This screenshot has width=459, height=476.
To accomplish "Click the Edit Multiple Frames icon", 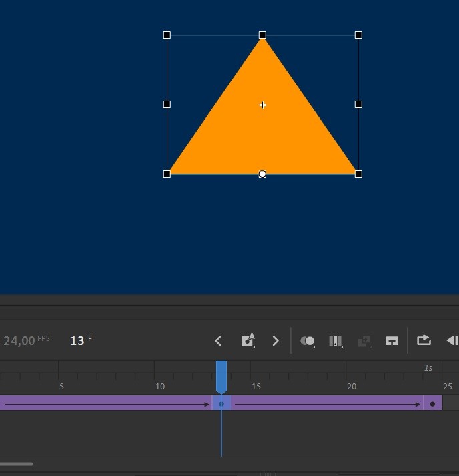I will point(336,341).
